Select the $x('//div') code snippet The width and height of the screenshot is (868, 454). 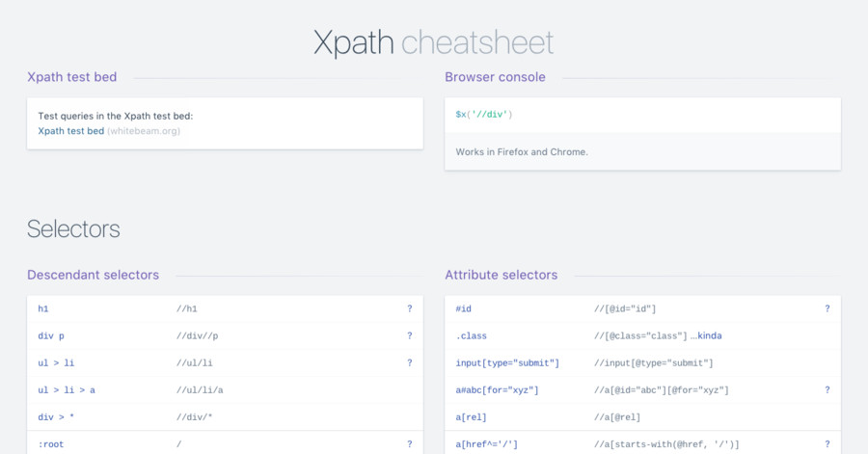point(484,115)
